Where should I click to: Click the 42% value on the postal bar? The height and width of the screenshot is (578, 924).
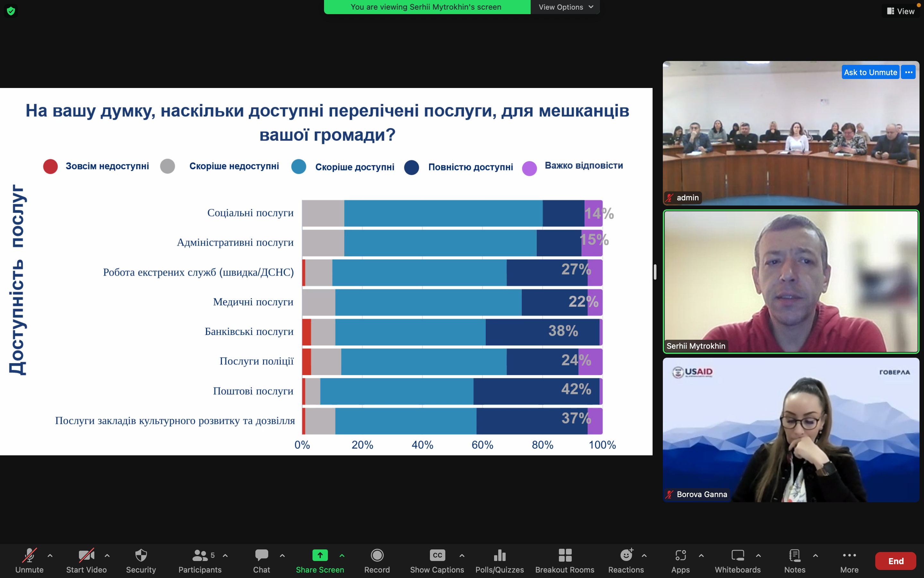[x=576, y=389]
